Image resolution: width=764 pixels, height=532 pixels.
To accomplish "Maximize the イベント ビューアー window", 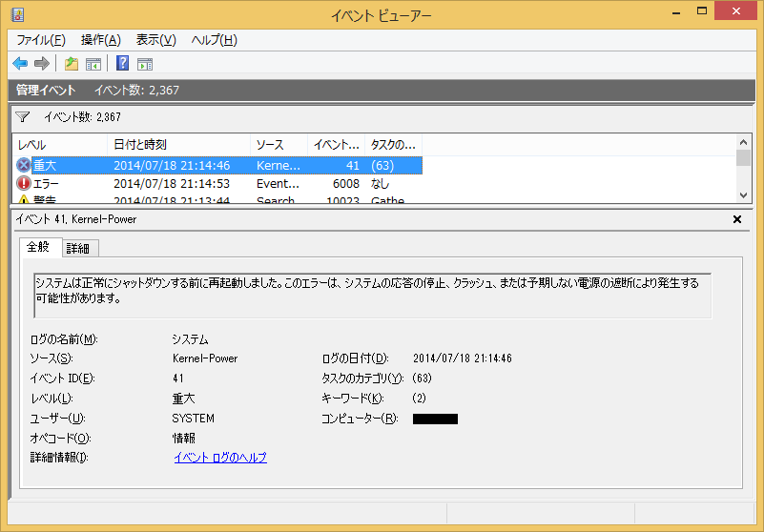I will 702,10.
